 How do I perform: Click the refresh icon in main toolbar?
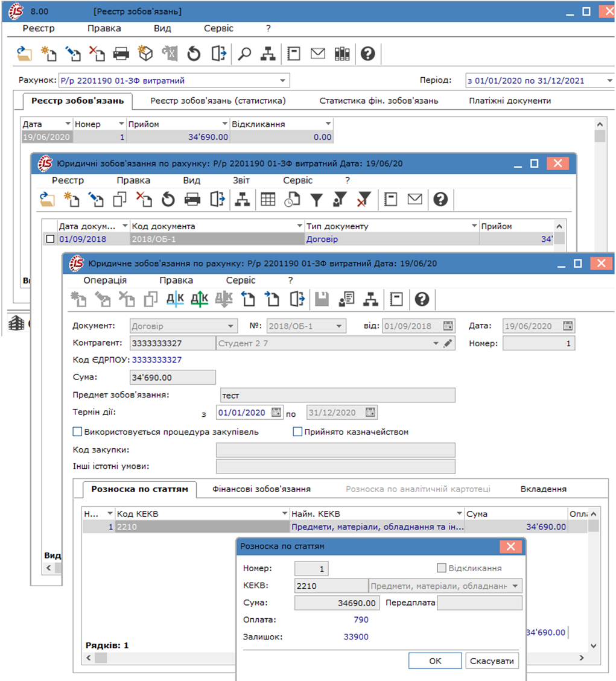[194, 54]
